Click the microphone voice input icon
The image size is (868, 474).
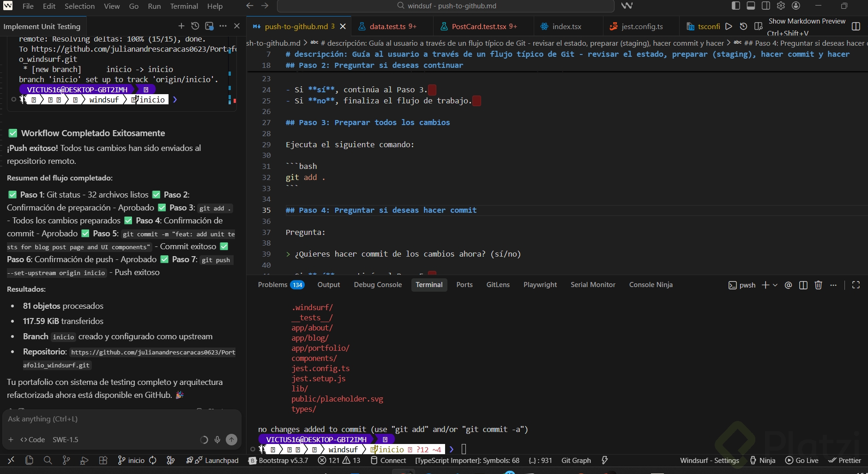217,439
